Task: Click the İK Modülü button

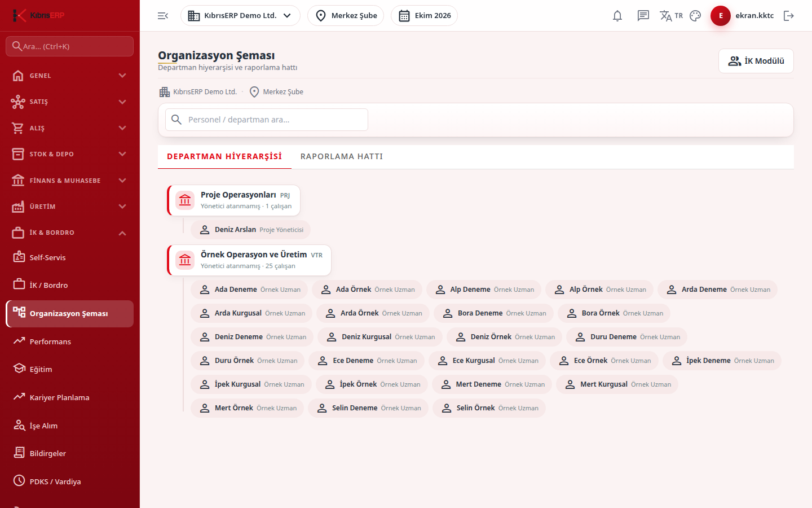Action: 756,61
